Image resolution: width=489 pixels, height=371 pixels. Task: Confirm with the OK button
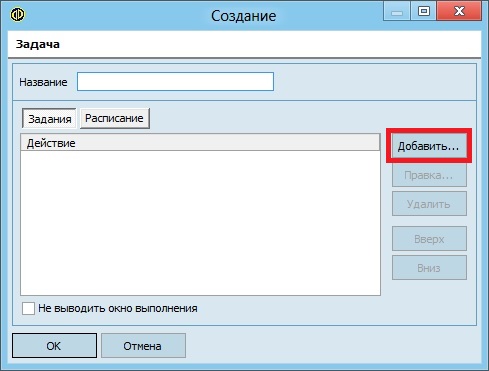pyautogui.click(x=54, y=346)
